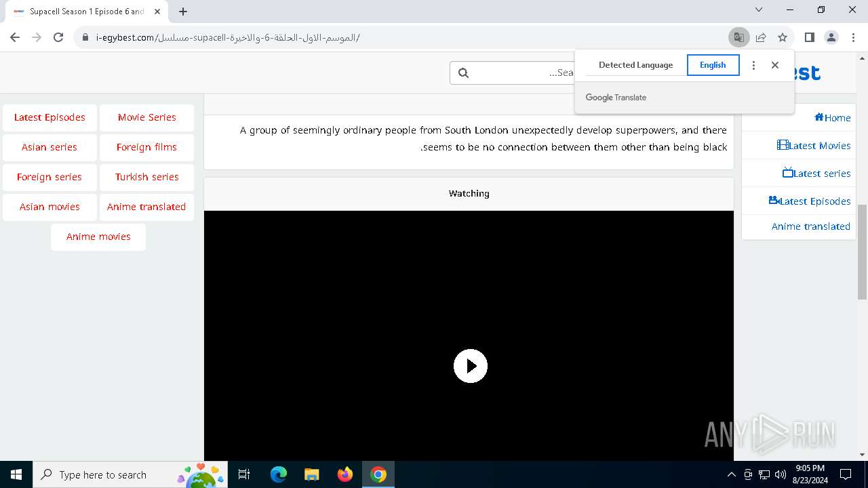Open the Chrome profile icon
This screenshot has width=868, height=488.
831,37
